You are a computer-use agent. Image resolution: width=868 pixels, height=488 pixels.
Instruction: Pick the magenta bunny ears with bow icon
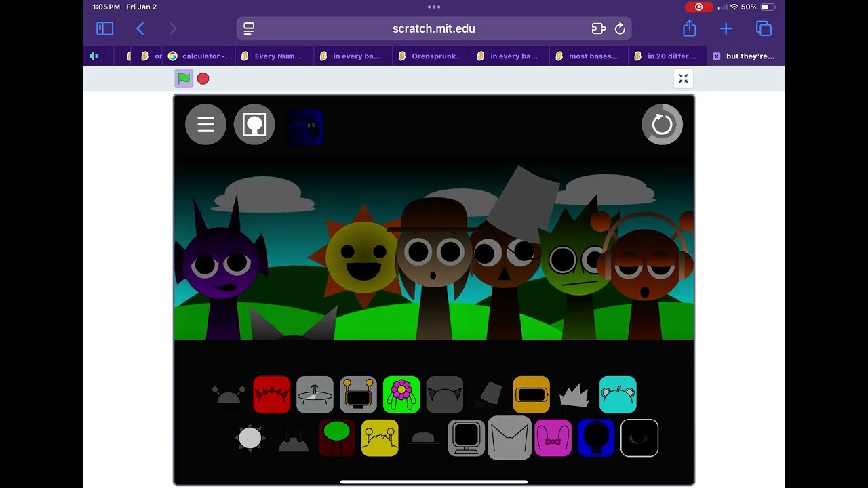click(x=553, y=438)
